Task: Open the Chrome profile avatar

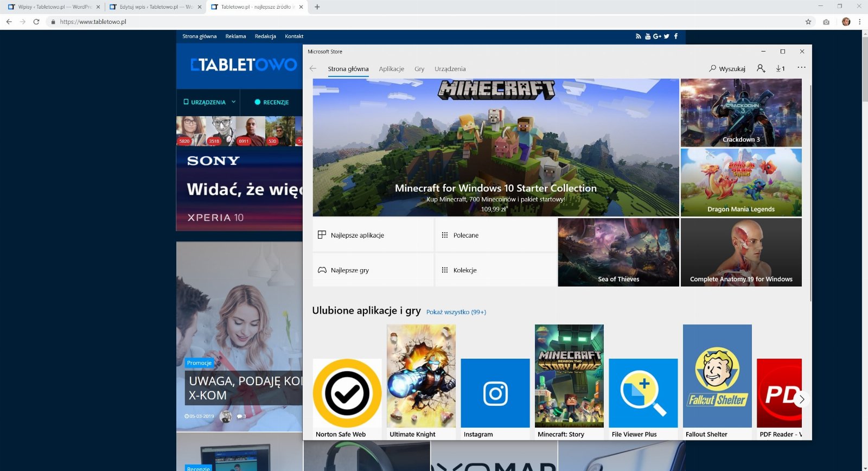Action: point(846,22)
